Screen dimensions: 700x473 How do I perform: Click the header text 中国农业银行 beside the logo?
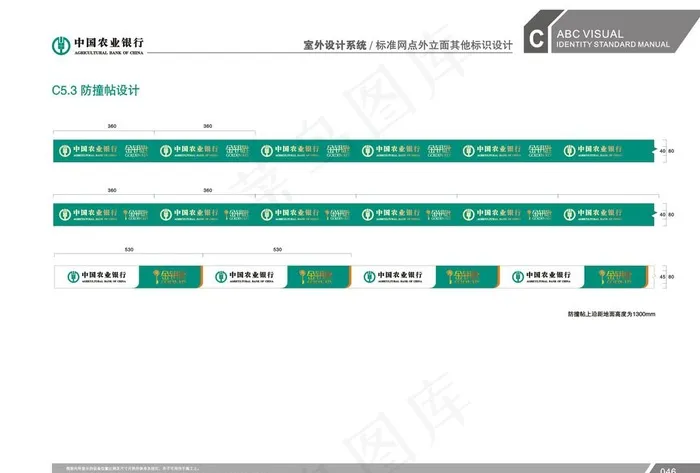[109, 42]
